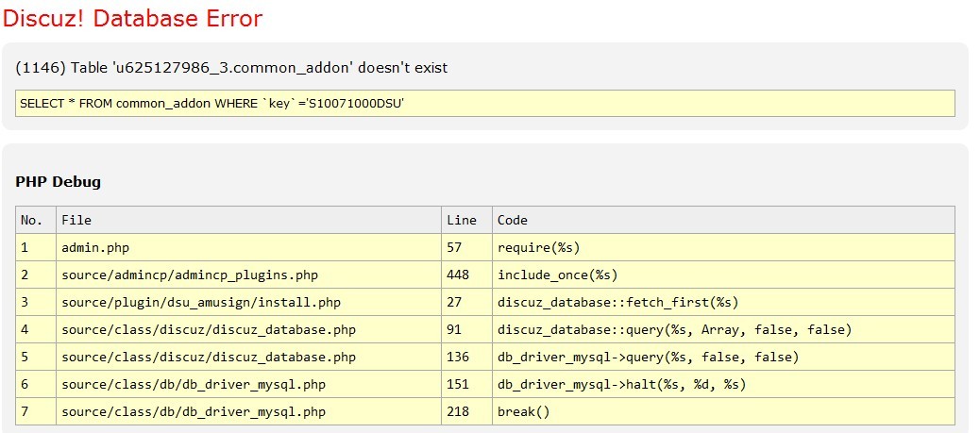980x433 pixels.
Task: Click the require(%s) code cell
Action: (538, 247)
